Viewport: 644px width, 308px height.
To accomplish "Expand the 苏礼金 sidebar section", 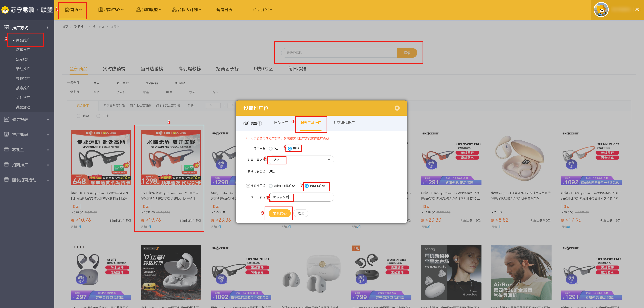I will (x=48, y=150).
